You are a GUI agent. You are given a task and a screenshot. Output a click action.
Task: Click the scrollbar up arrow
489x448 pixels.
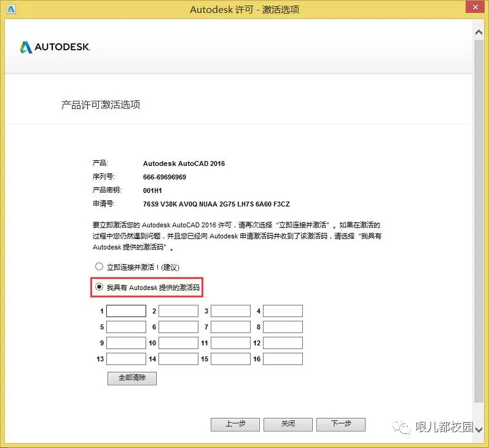point(479,33)
